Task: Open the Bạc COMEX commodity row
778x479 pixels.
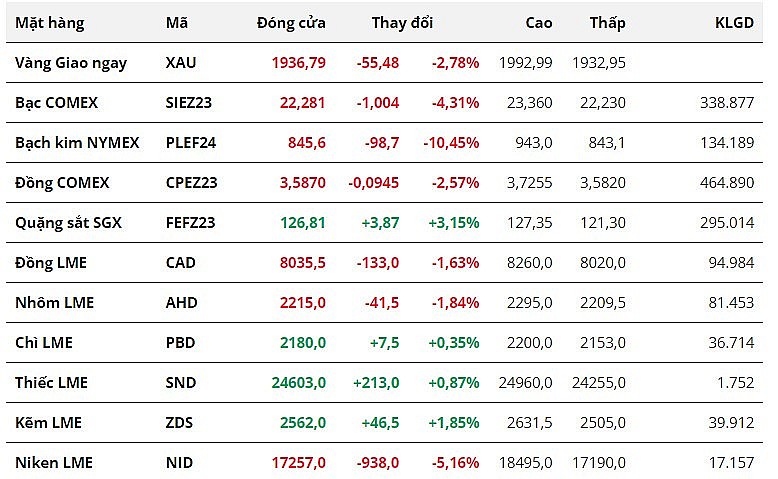Action: coord(57,103)
